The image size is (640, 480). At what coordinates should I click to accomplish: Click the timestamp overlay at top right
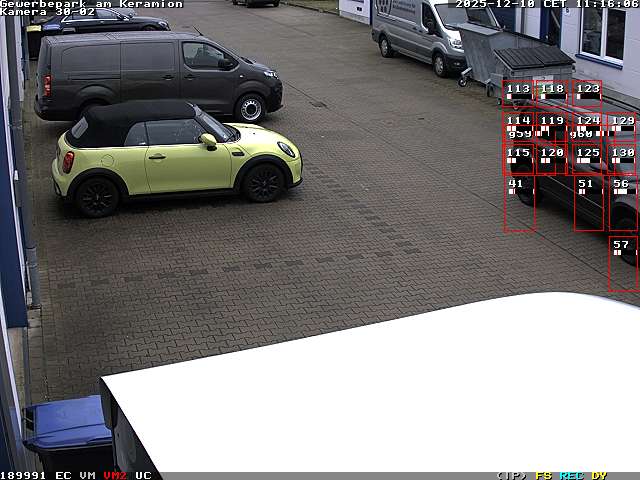(x=546, y=4)
